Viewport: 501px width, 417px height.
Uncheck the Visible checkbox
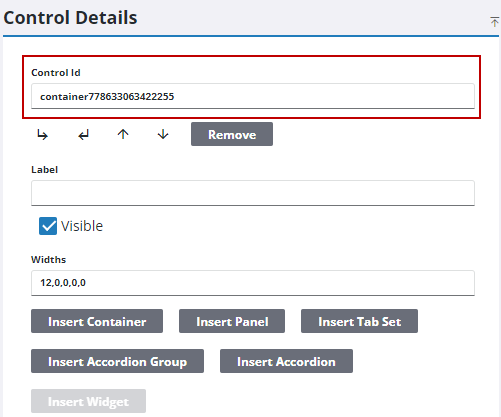click(48, 226)
